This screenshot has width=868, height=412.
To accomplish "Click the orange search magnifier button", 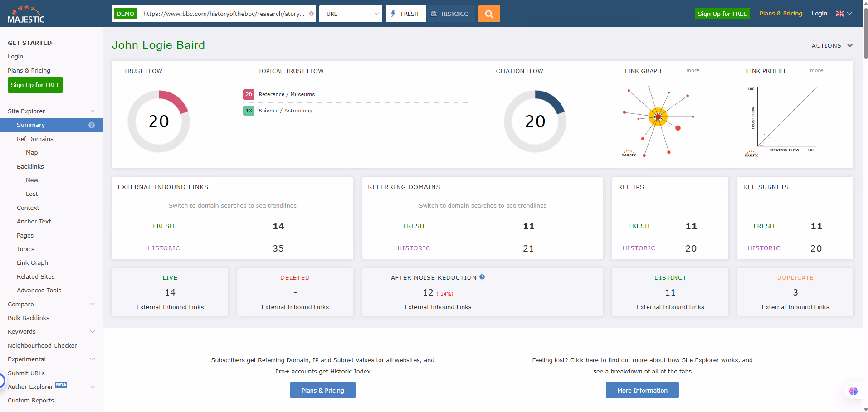I will coord(489,14).
